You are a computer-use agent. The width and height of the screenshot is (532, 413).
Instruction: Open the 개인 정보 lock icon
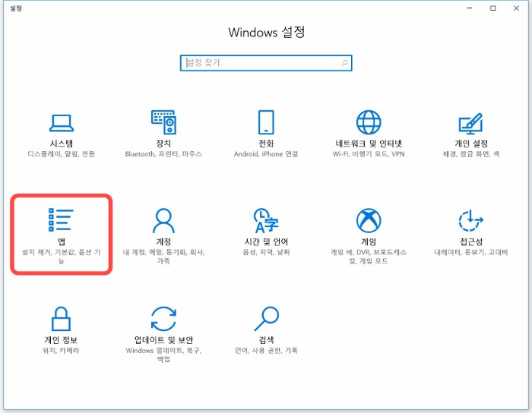point(61,318)
